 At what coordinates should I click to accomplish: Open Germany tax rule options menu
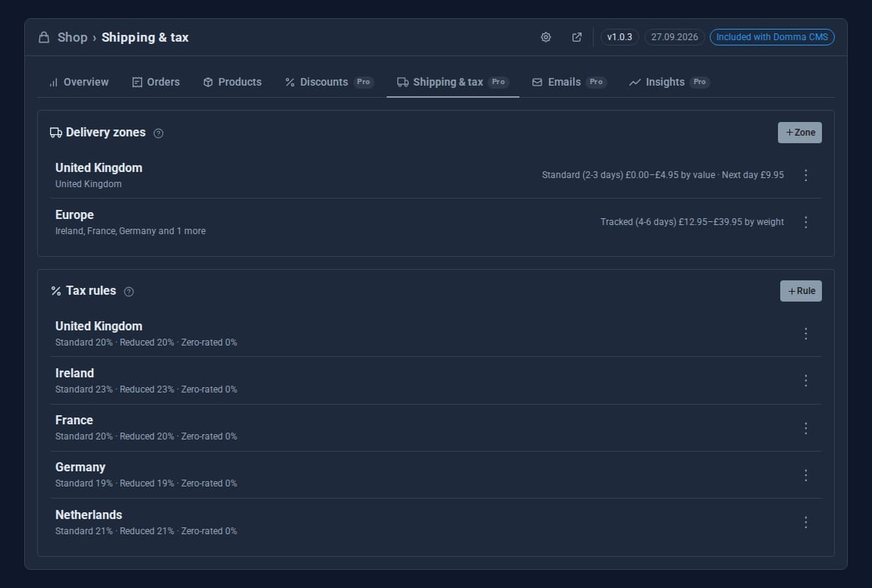click(x=806, y=475)
